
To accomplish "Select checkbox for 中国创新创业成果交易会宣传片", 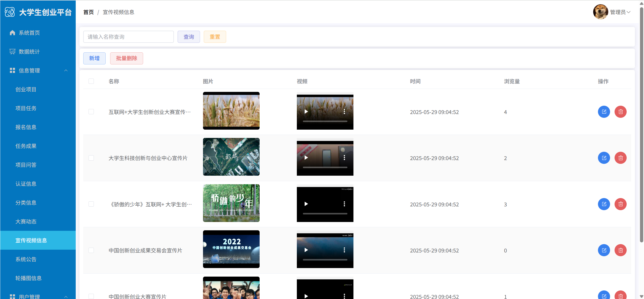I will [x=91, y=250].
